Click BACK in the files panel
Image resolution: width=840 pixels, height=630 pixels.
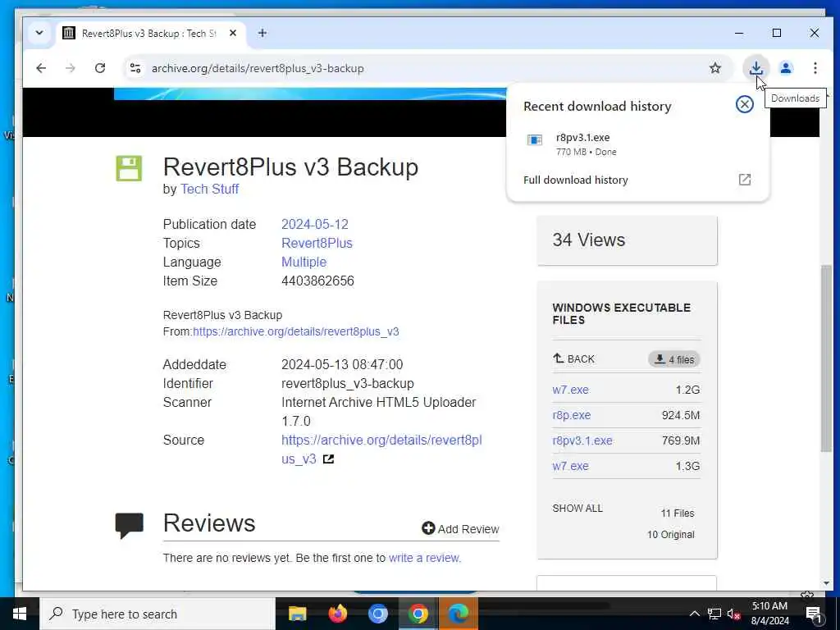[x=573, y=359]
